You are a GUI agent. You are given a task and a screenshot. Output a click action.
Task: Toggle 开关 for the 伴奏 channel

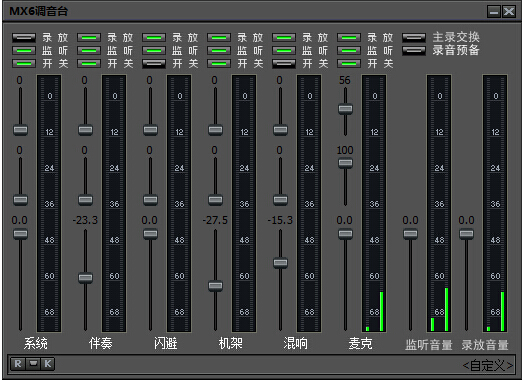(89, 63)
